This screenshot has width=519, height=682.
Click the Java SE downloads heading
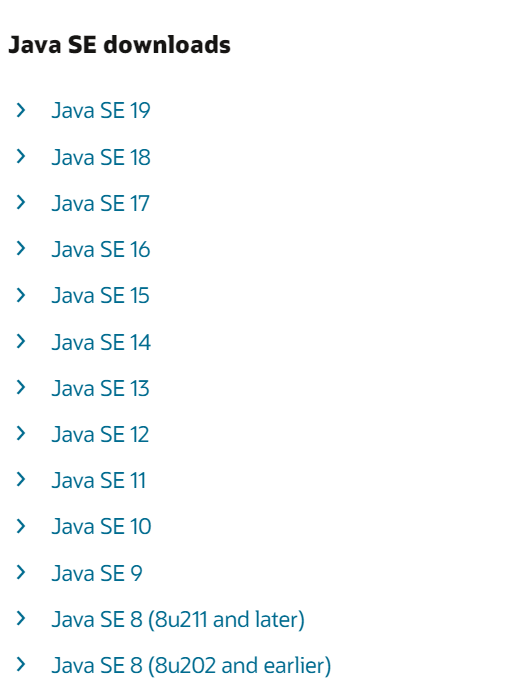pos(119,45)
